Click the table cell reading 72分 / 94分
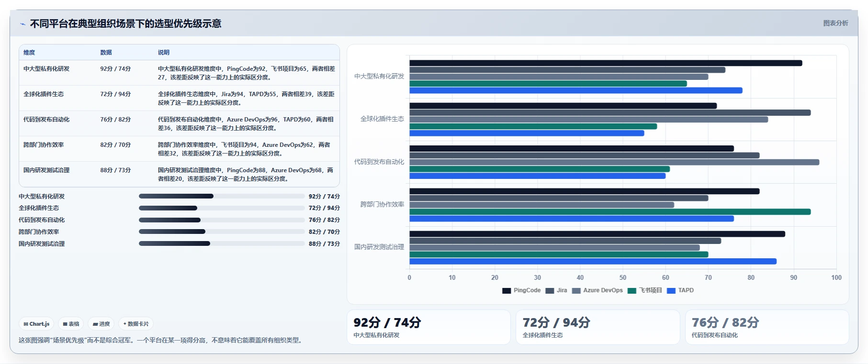This screenshot has width=868, height=364. (x=115, y=94)
